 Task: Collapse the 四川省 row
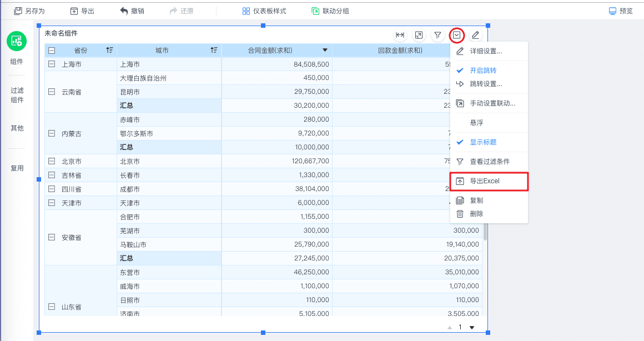[x=52, y=189]
